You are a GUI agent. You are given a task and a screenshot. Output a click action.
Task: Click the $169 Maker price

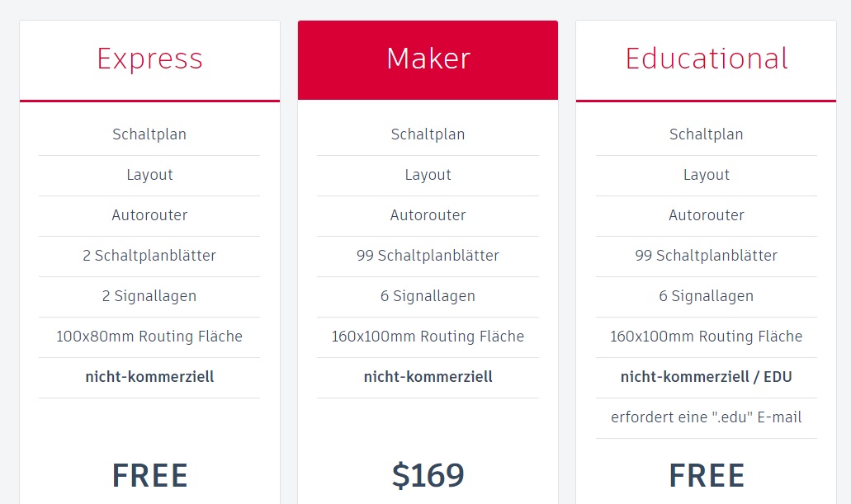tap(428, 475)
